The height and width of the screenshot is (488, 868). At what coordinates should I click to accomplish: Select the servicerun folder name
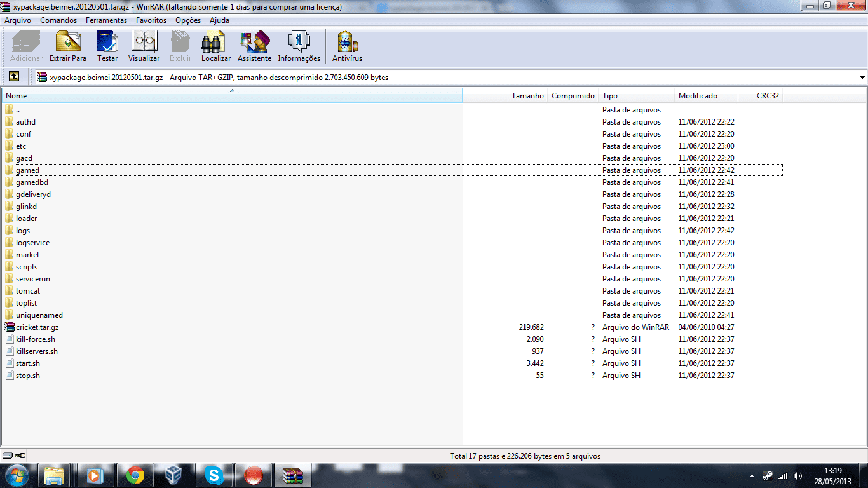coord(33,279)
